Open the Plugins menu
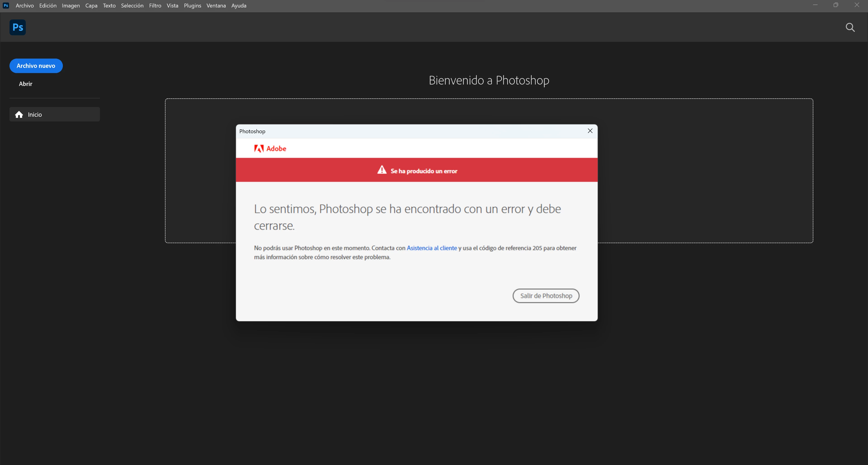 coord(192,5)
